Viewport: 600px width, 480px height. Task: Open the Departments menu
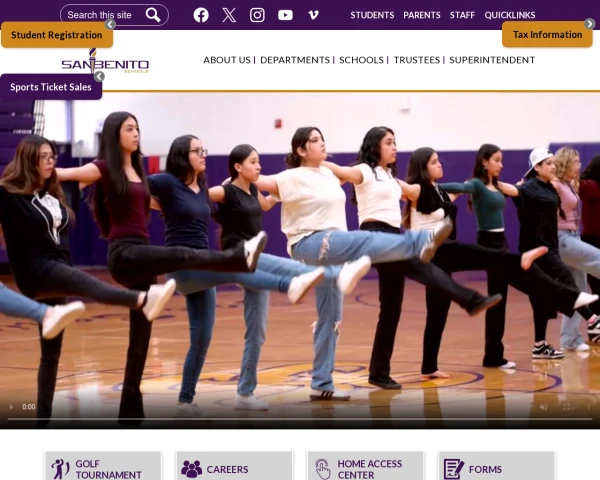pyautogui.click(x=294, y=60)
